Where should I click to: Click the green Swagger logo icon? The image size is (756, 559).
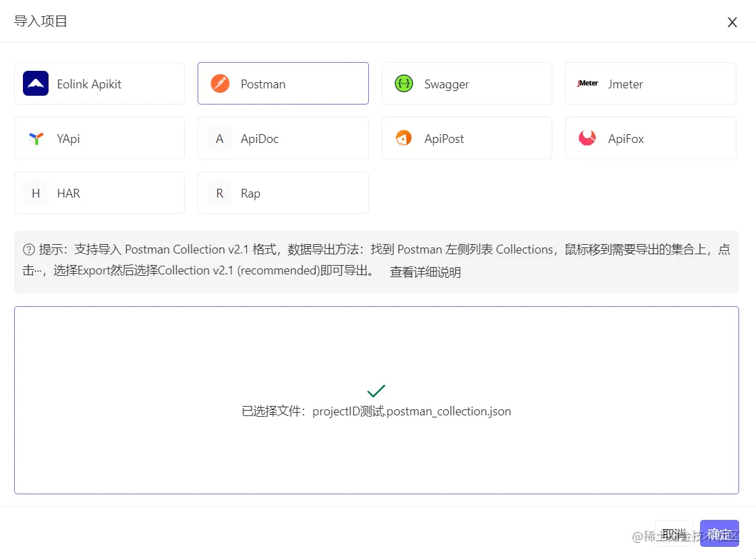(x=404, y=84)
